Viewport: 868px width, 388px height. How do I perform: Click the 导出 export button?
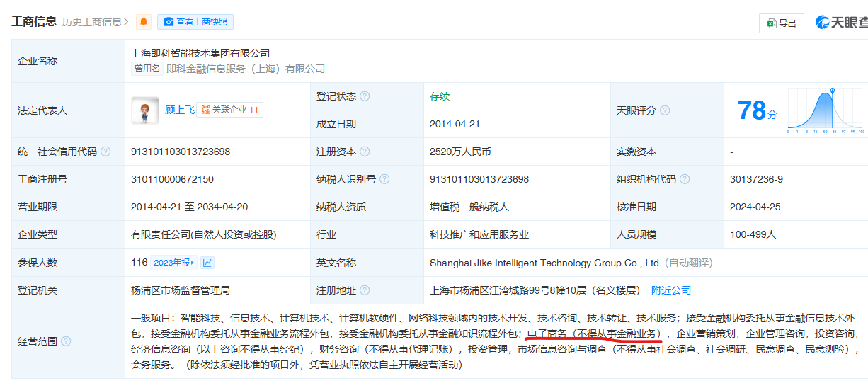click(x=782, y=23)
